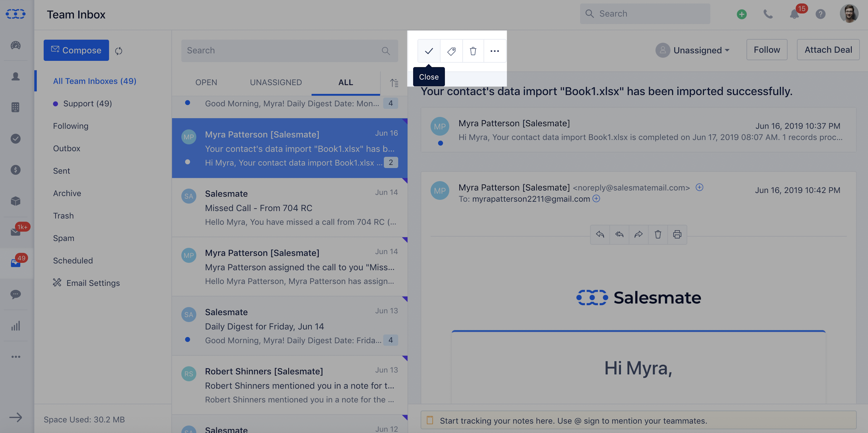Delete conversation using toolbar trash icon
Image resolution: width=868 pixels, height=433 pixels.
(x=473, y=51)
